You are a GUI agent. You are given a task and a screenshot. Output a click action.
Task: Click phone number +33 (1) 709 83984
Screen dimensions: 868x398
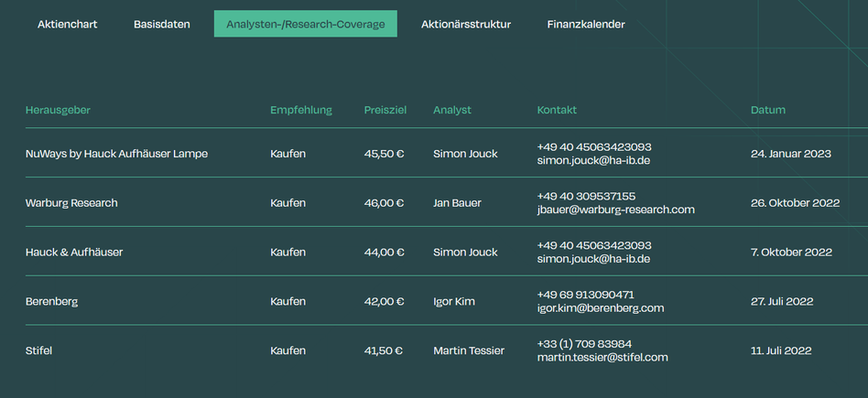pos(584,344)
